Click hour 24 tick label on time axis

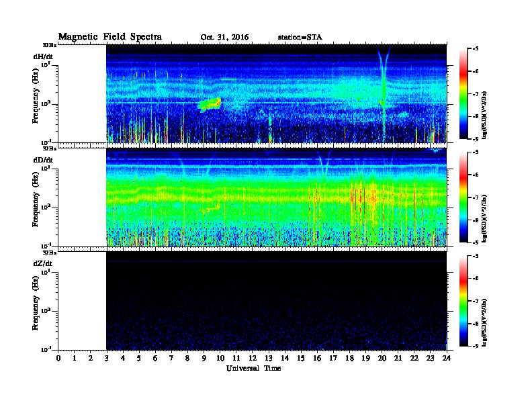click(447, 359)
